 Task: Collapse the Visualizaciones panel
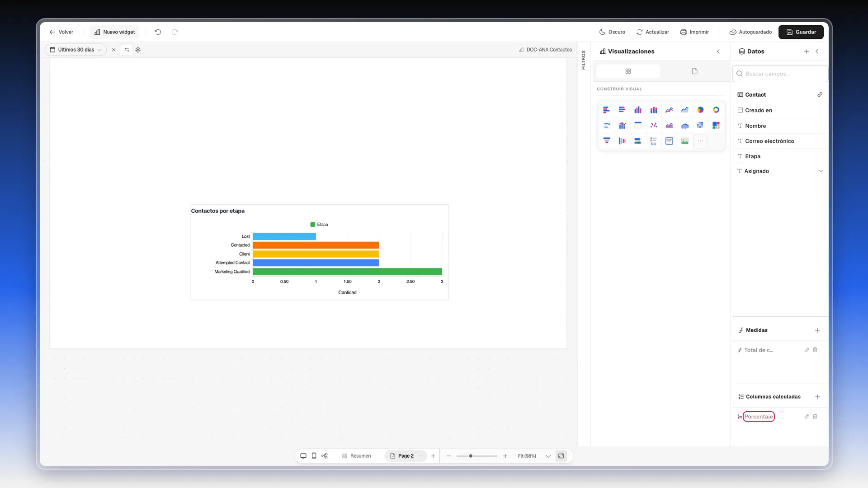click(x=718, y=52)
